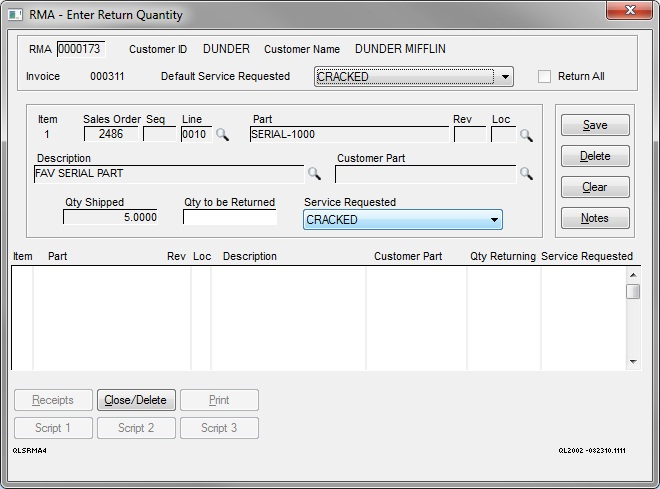Click the QLSRMA4 program code text
This screenshot has height=489, width=660.
pos(29,450)
